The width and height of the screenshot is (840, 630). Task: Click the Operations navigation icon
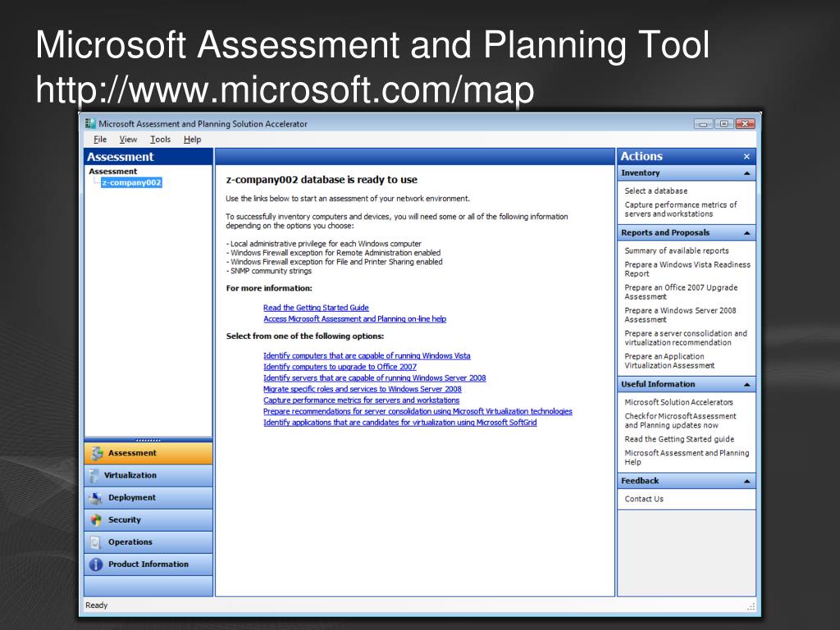95,542
